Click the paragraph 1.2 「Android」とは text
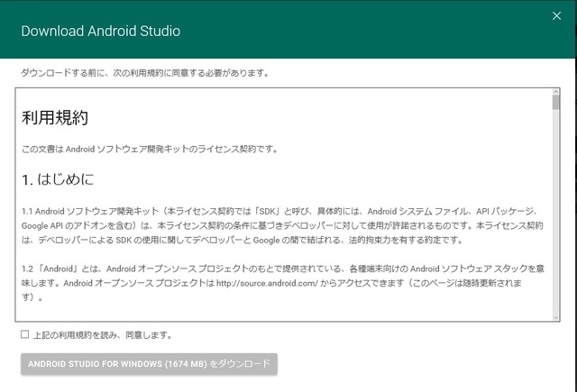This screenshot has height=392, width=577. click(282, 283)
